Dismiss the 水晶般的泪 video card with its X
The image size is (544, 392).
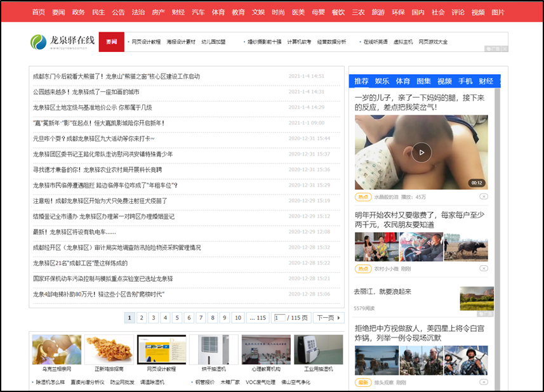pyautogui.click(x=484, y=197)
